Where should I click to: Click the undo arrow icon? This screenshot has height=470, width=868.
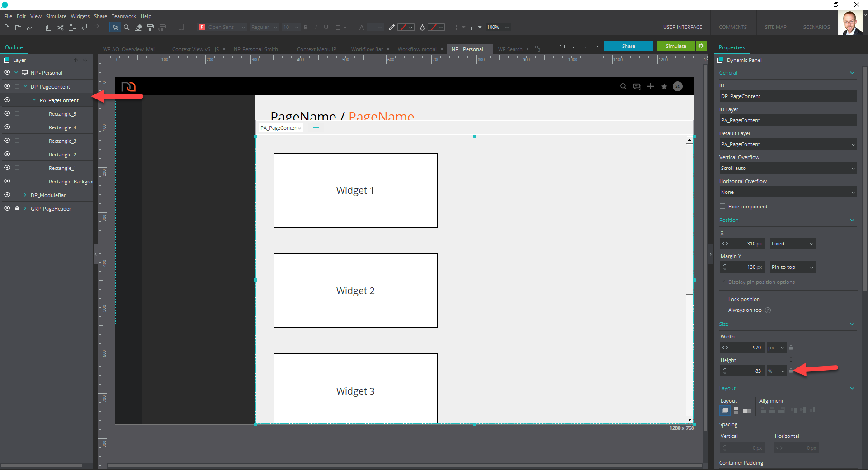tap(85, 28)
